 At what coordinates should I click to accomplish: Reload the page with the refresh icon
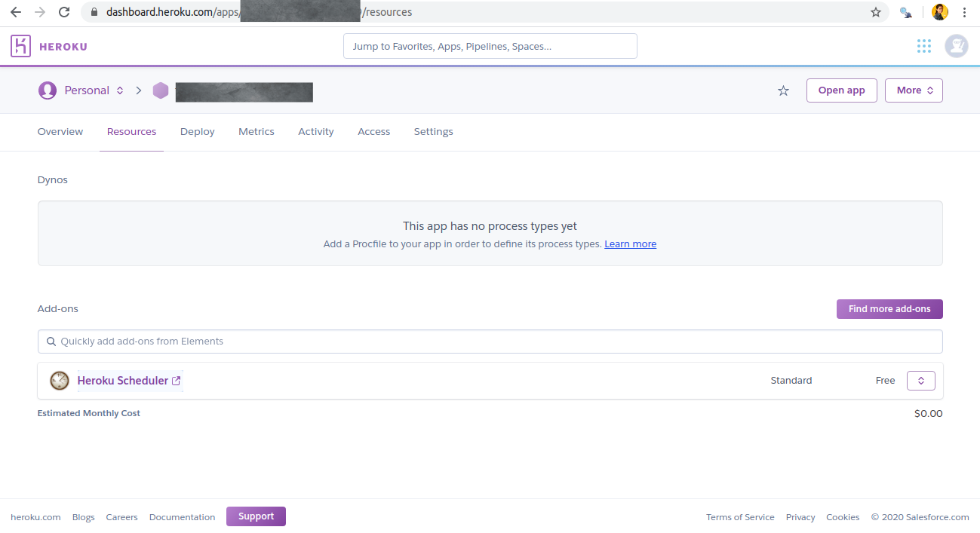[x=64, y=12]
